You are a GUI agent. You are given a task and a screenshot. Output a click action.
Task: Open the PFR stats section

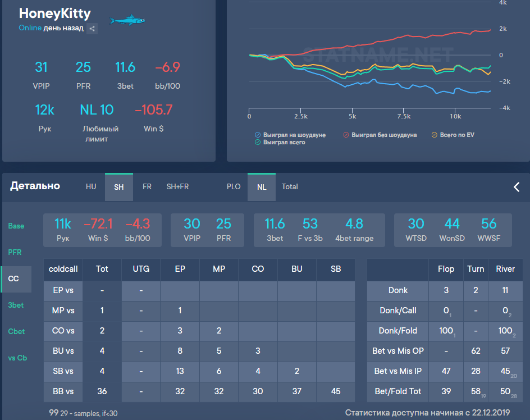coord(15,253)
